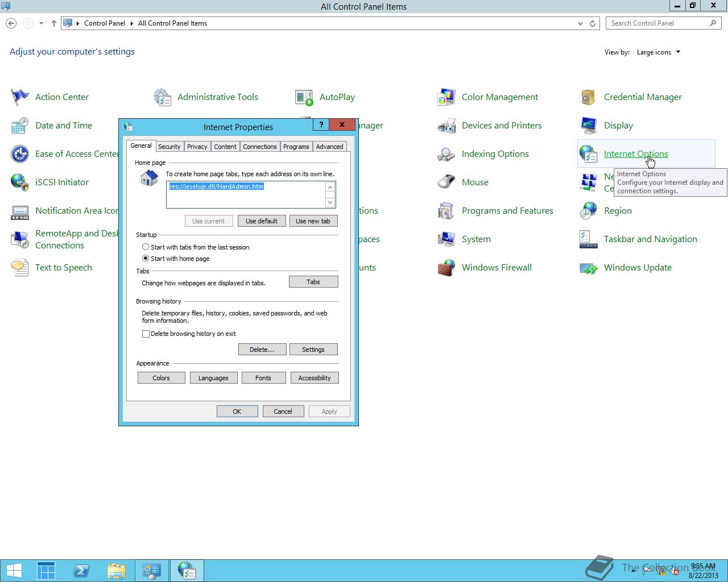Open the AutoPlay icon
The width and height of the screenshot is (728, 582).
coord(304,97)
